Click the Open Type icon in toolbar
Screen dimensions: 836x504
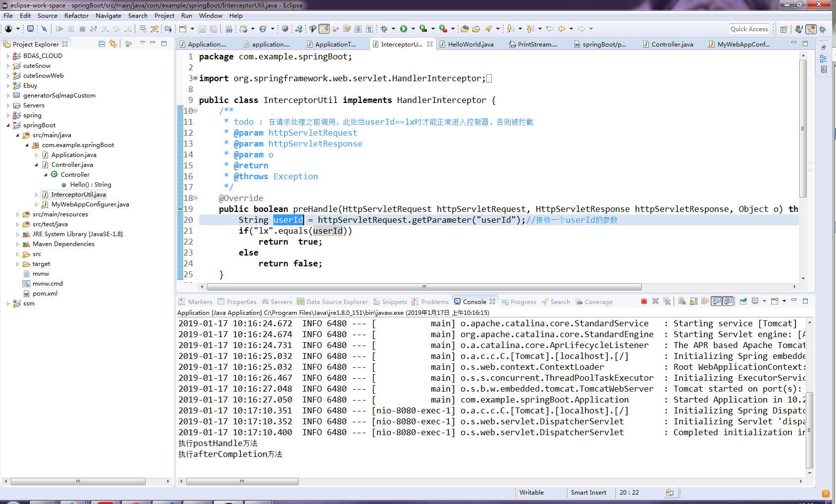tap(465, 29)
